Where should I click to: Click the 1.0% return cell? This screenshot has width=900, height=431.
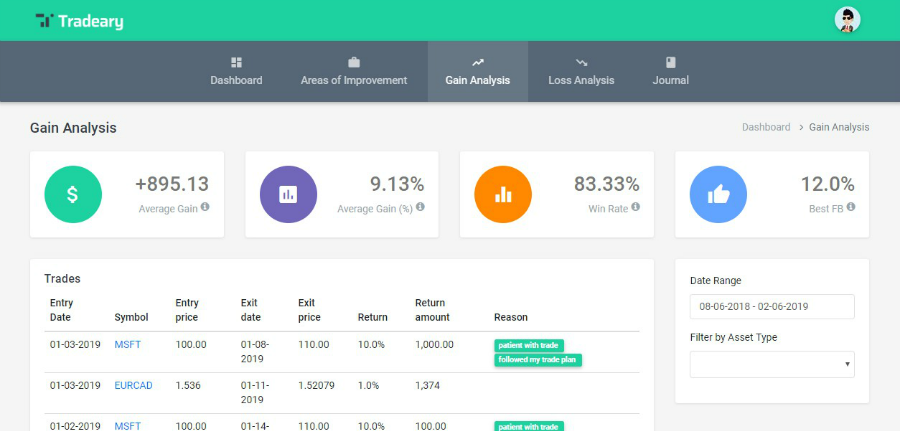pyautogui.click(x=368, y=386)
